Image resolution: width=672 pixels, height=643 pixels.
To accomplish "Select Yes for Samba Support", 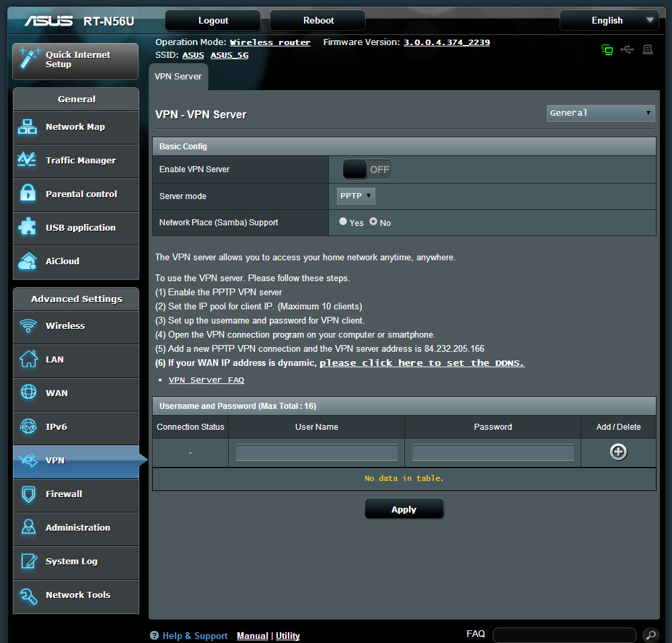I will coord(343,221).
